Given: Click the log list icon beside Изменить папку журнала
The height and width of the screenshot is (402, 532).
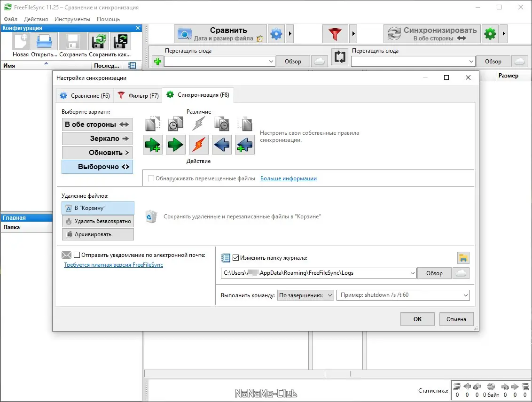Looking at the screenshot, I should pos(226,258).
